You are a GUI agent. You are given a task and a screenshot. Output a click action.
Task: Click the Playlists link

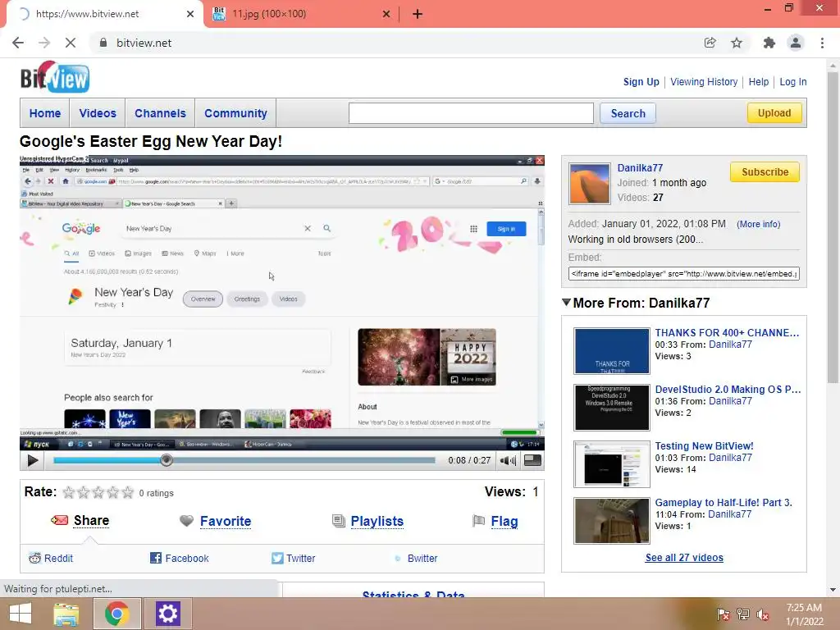click(x=377, y=521)
